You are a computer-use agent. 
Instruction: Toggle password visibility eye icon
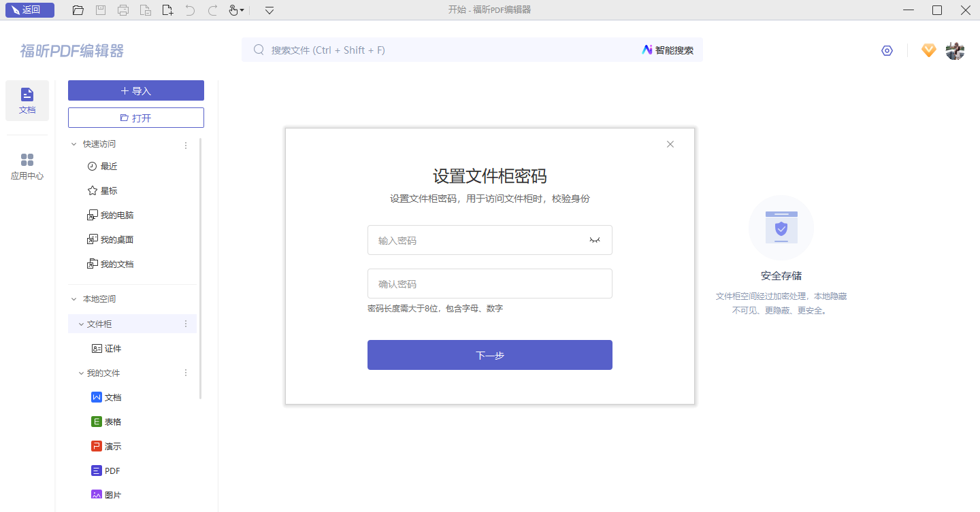[595, 240]
